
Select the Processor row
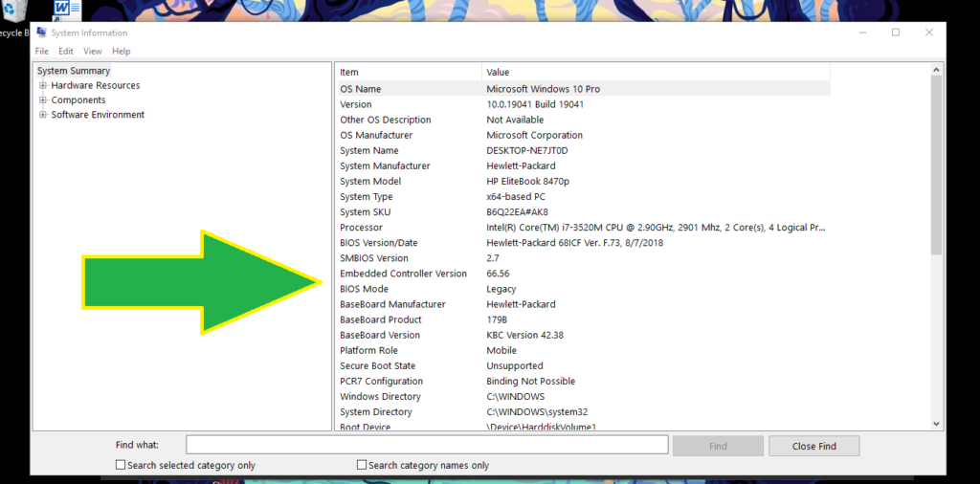pyautogui.click(x=584, y=228)
